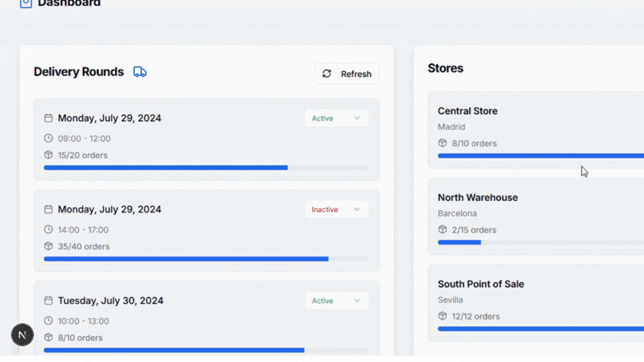Image resolution: width=644 pixels, height=362 pixels.
Task: Open the Inactive status dropdown
Action: (x=337, y=209)
